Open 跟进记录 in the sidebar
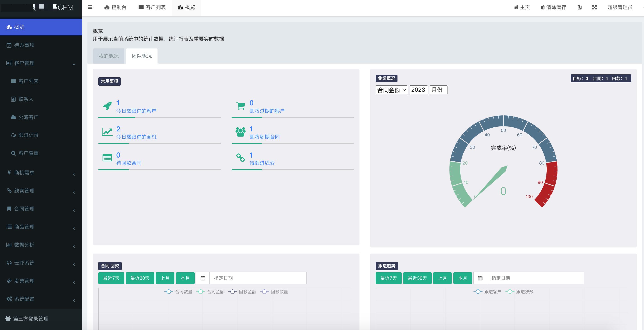644x330 pixels. pos(41,135)
